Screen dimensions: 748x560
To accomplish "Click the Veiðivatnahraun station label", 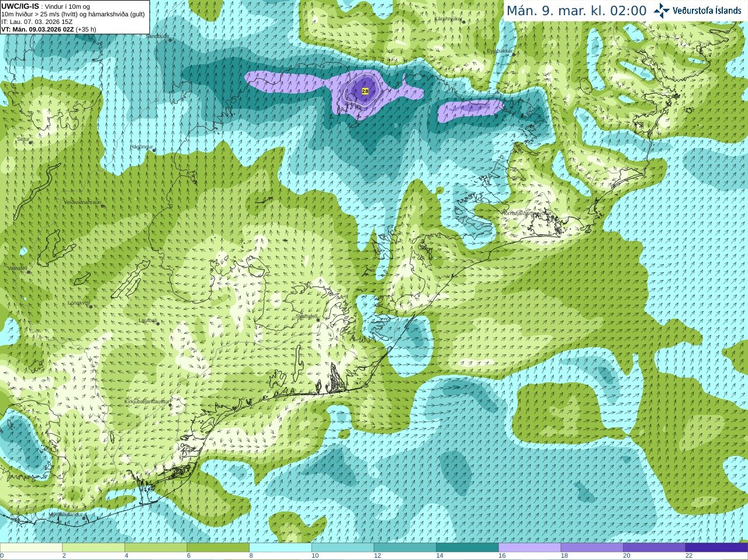I will (x=82, y=202).
